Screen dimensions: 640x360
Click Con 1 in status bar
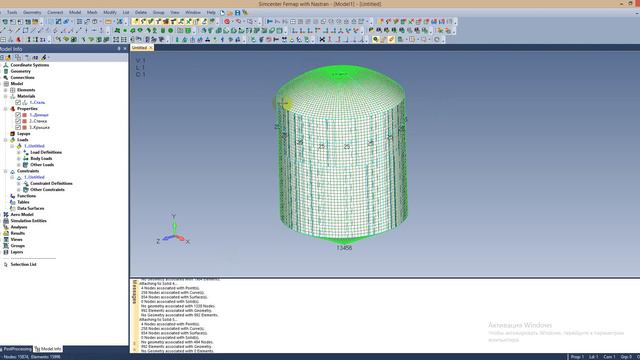click(x=609, y=357)
